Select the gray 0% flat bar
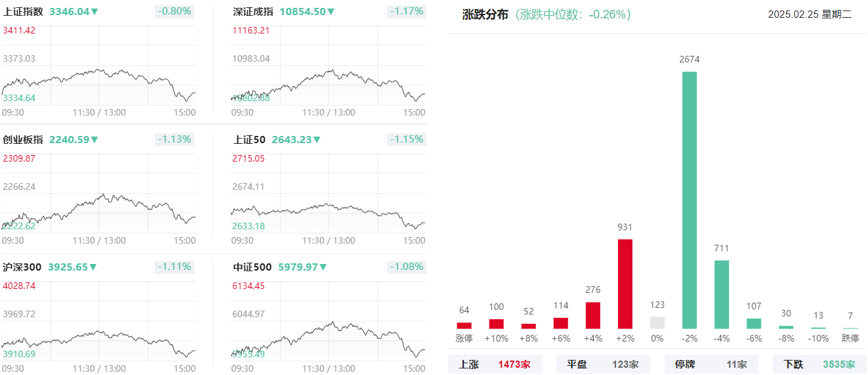Viewport: 868px width, 375px height. pyautogui.click(x=657, y=322)
